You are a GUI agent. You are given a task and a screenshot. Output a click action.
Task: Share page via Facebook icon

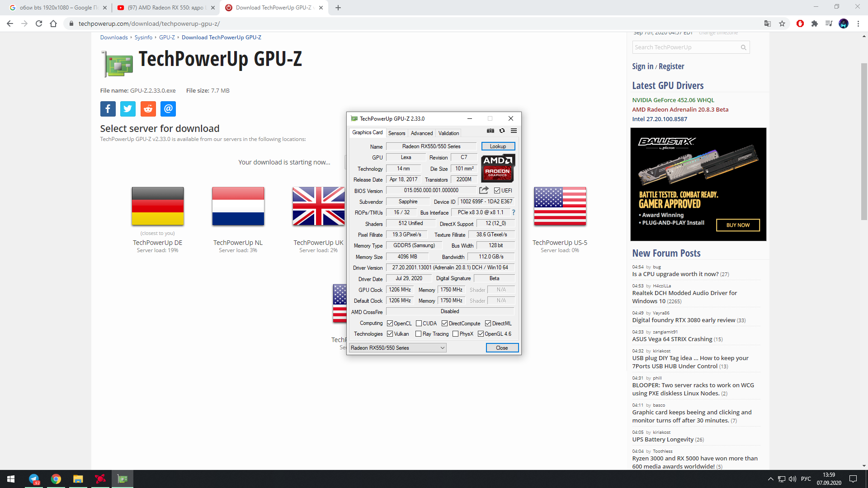[x=108, y=108]
